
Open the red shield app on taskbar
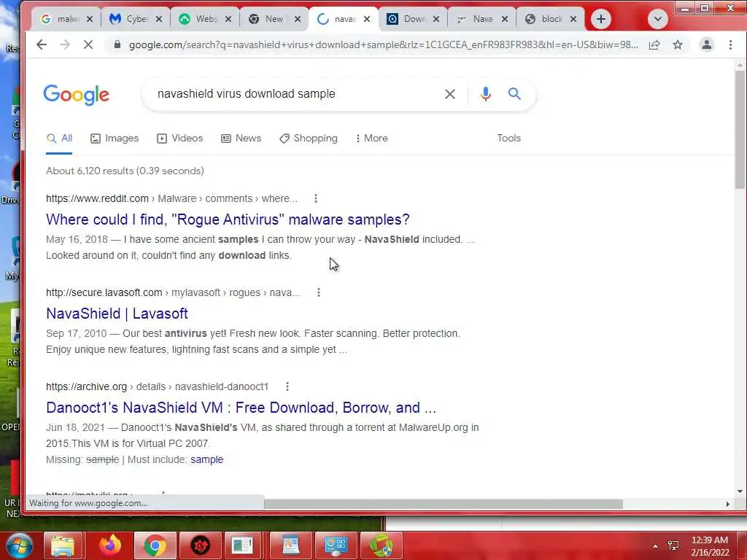201,545
